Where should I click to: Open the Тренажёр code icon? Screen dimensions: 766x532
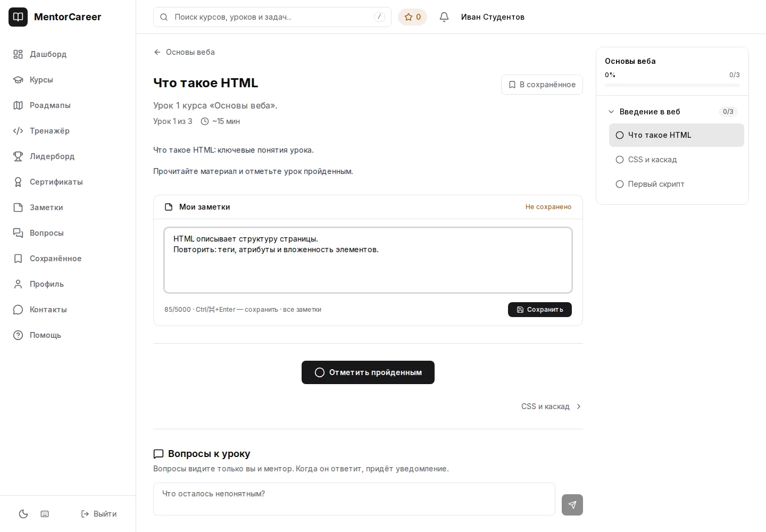[18, 131]
